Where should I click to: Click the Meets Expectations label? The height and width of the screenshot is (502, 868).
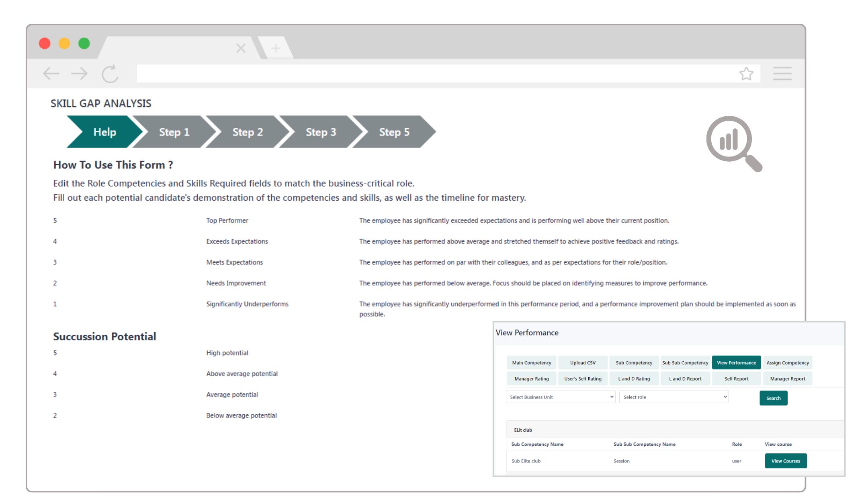coord(235,262)
